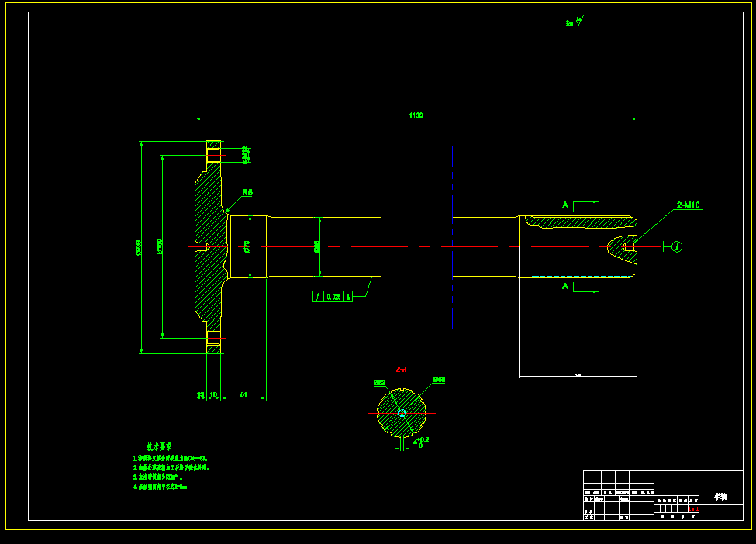Click the red A-A section title
Image resolution: width=756 pixels, height=544 pixels.
pos(401,370)
